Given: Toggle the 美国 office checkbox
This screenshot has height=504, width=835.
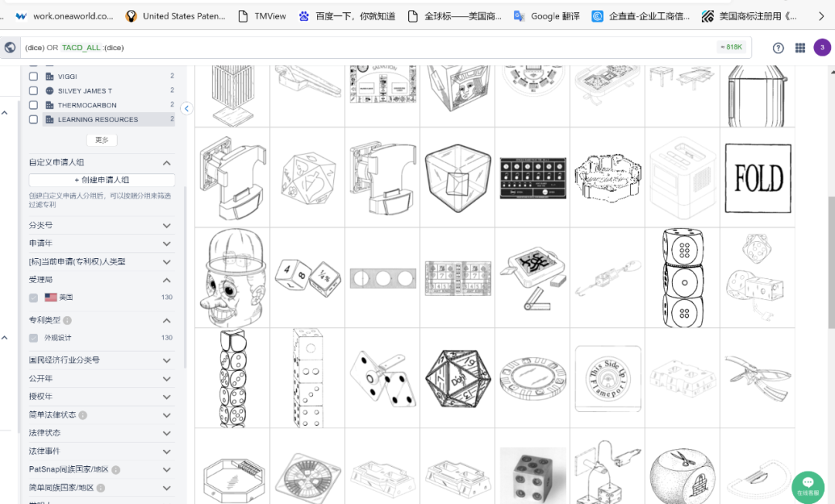Looking at the screenshot, I should 33,298.
